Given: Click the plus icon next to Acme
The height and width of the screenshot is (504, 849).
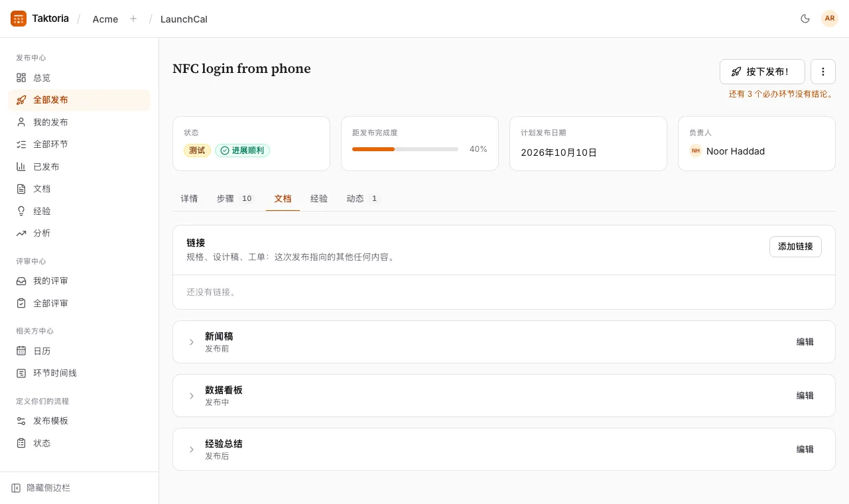Looking at the screenshot, I should (x=133, y=19).
